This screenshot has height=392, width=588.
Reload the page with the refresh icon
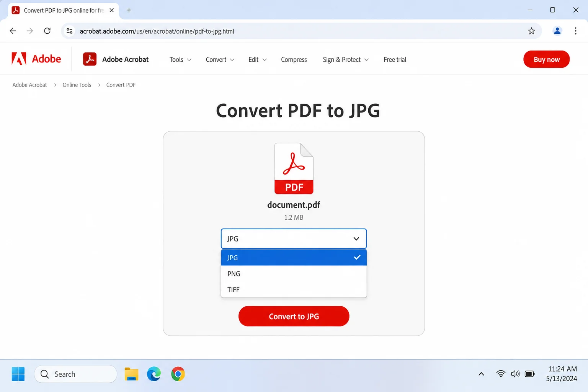click(47, 31)
